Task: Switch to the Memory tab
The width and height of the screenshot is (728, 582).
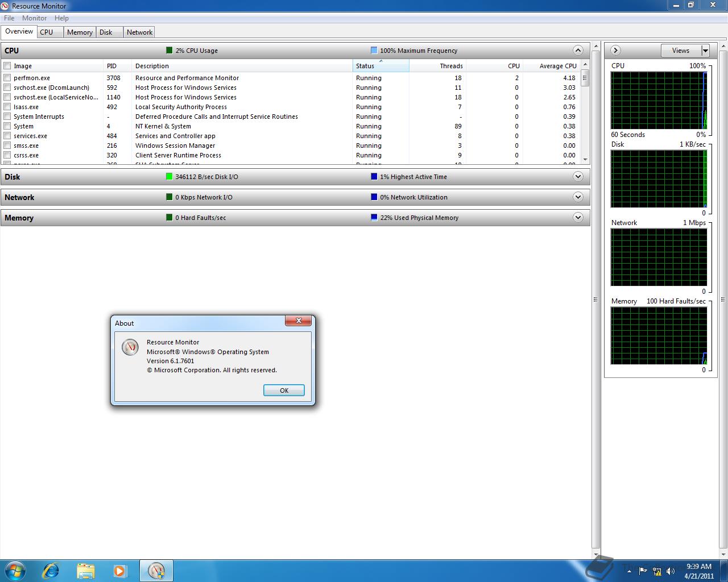Action: (80, 32)
